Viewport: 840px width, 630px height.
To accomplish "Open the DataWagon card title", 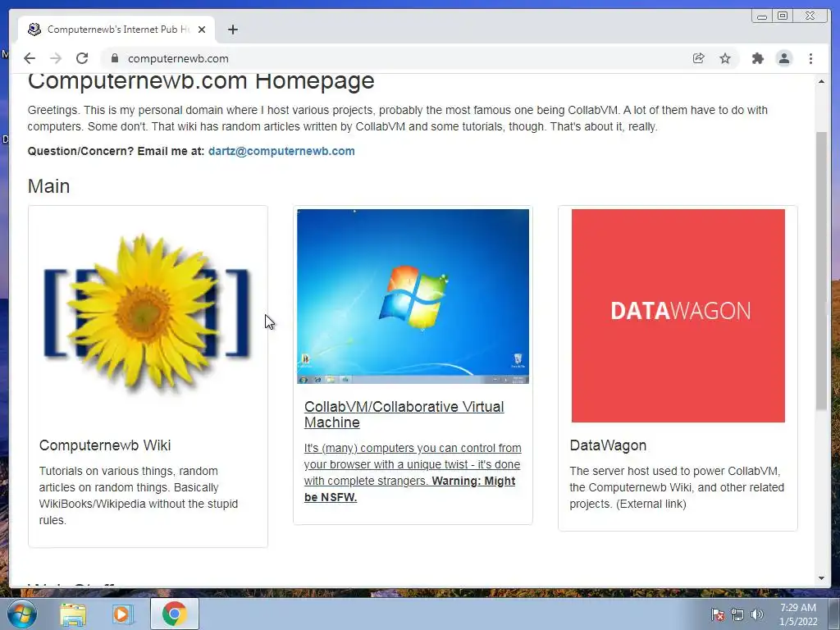I will 608,445.
